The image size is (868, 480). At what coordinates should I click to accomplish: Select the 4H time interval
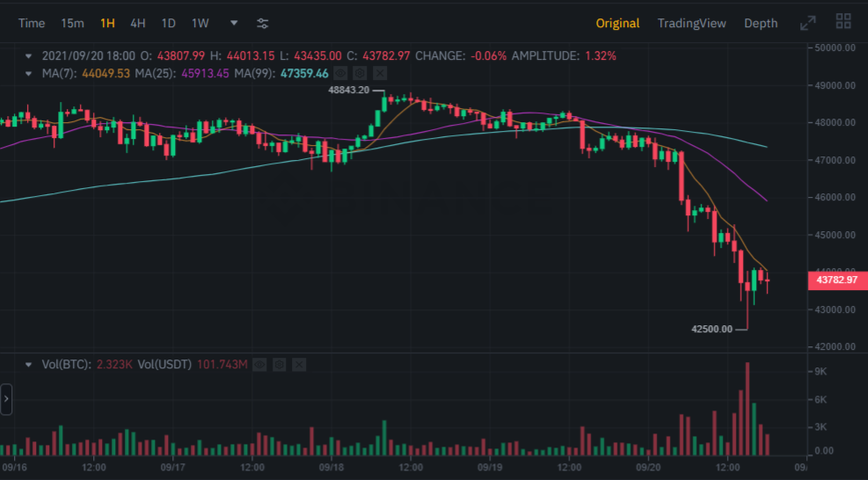click(x=137, y=23)
